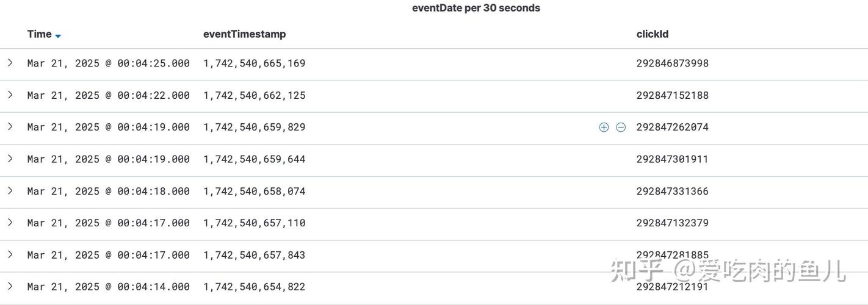Click eventTimestamp cell 1,742,540,657,110

254,223
